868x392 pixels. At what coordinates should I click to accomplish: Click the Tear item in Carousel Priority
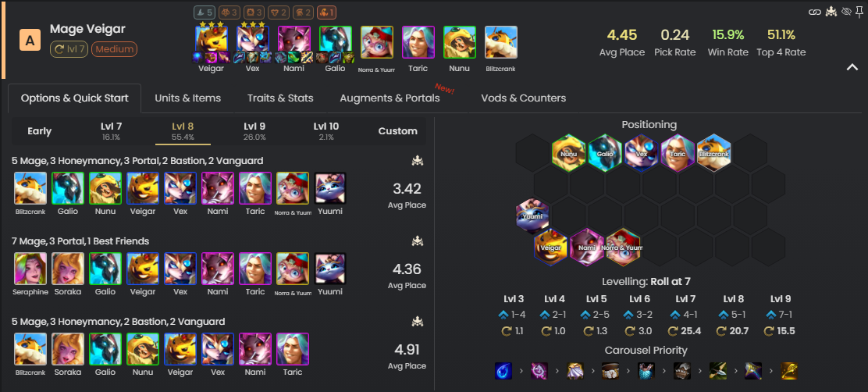click(503, 371)
